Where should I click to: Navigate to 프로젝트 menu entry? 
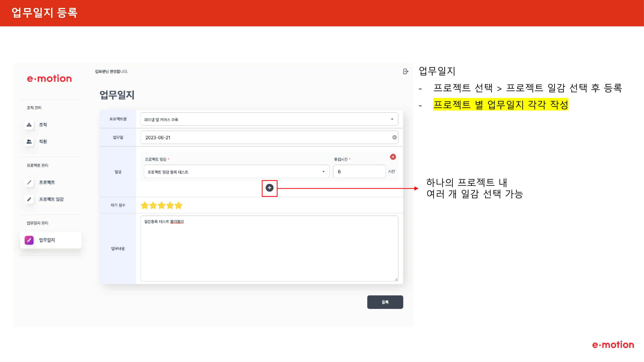(48, 182)
